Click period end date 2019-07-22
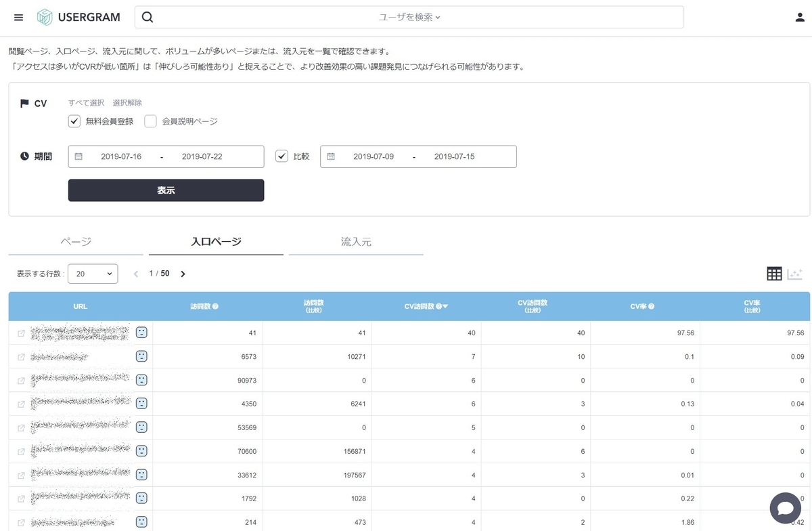This screenshot has height=531, width=812. (202, 156)
